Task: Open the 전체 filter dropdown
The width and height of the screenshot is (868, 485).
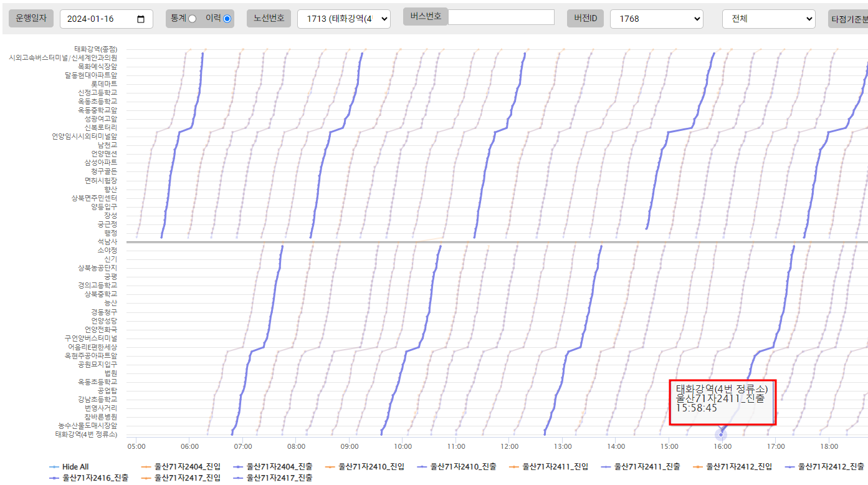Action: [768, 19]
